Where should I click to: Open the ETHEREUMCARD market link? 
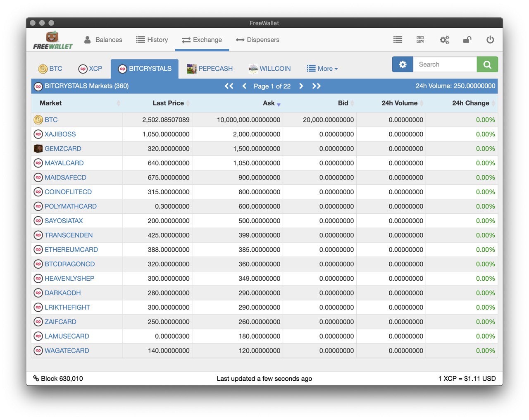coord(71,250)
